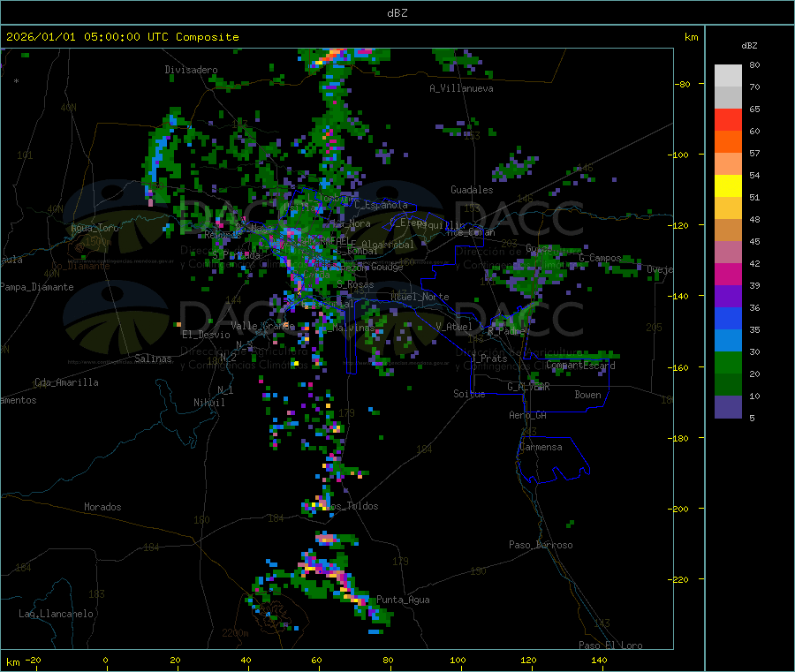Click the '0' tick on the bottom axis
Image resolution: width=795 pixels, height=672 pixels.
point(105,660)
